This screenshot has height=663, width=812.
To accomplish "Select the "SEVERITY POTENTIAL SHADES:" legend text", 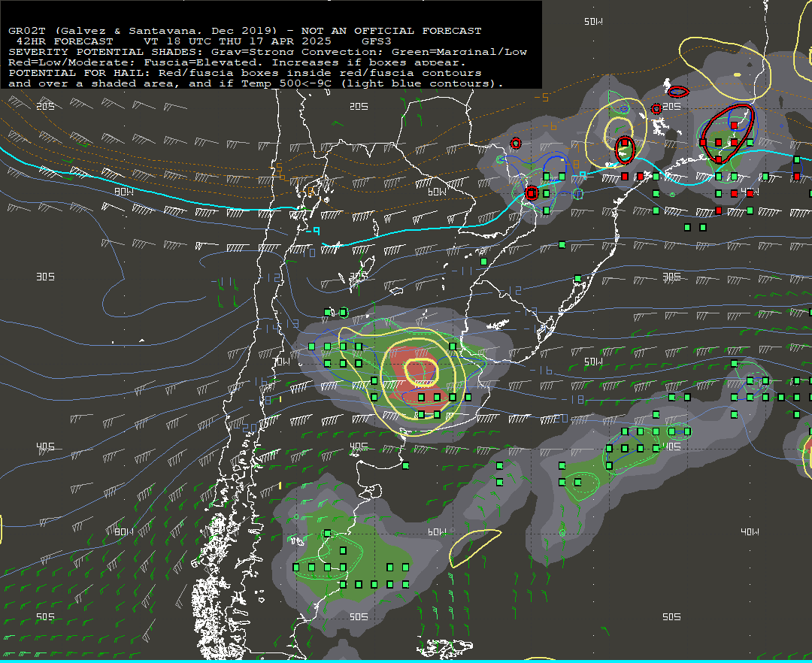I will coord(106,52).
